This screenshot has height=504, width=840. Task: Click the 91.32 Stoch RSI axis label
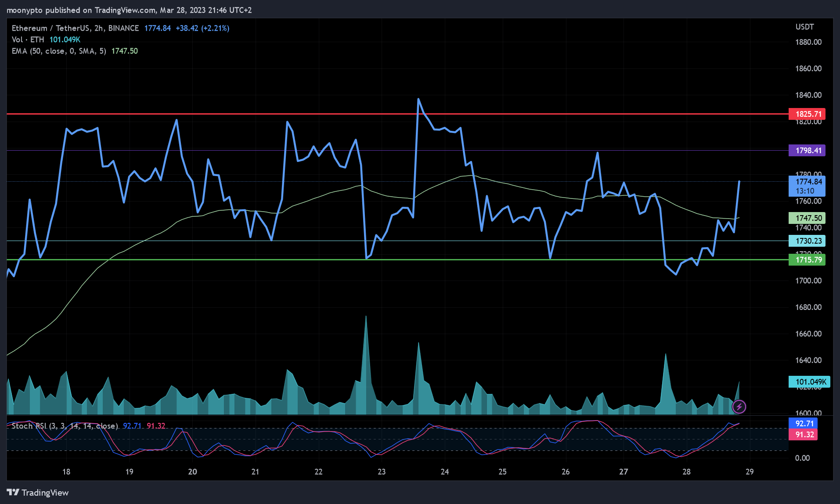803,435
